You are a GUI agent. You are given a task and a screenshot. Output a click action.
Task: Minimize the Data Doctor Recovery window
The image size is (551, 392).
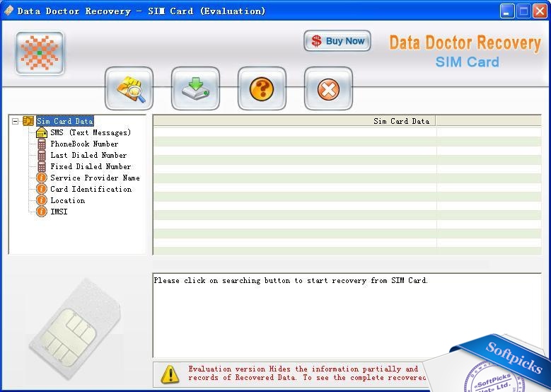click(x=506, y=11)
